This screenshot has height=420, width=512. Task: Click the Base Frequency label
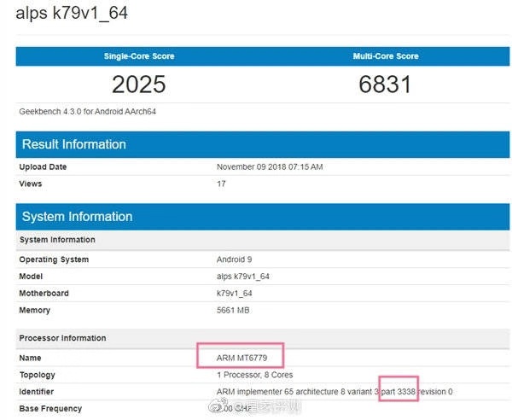[x=50, y=409]
